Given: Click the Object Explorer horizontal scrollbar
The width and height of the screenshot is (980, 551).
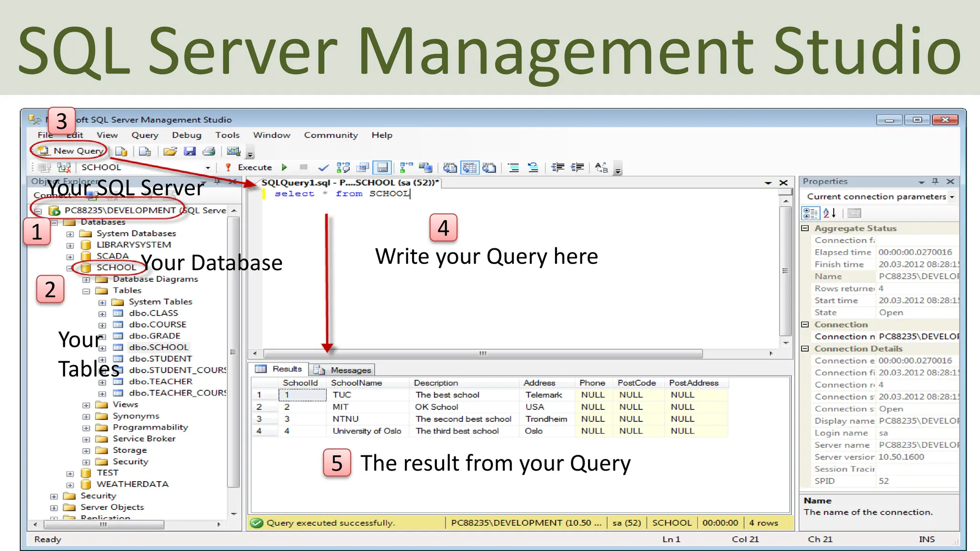Looking at the screenshot, I should [x=103, y=525].
